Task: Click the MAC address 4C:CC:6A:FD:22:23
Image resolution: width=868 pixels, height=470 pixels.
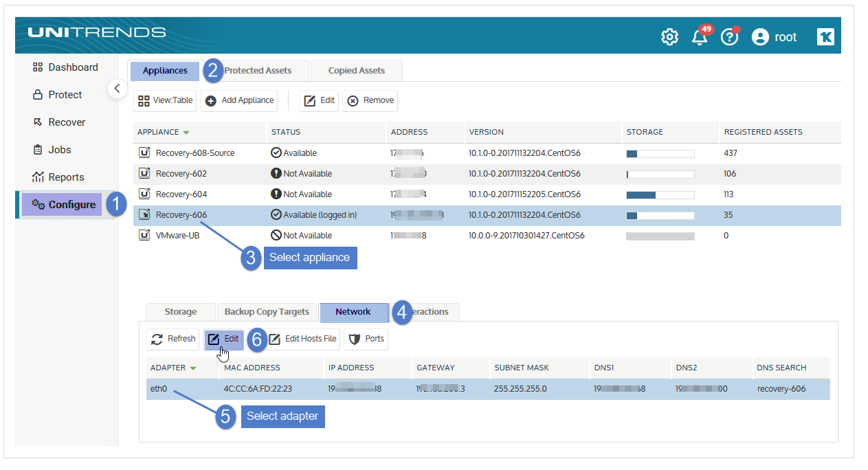Action: 258,389
